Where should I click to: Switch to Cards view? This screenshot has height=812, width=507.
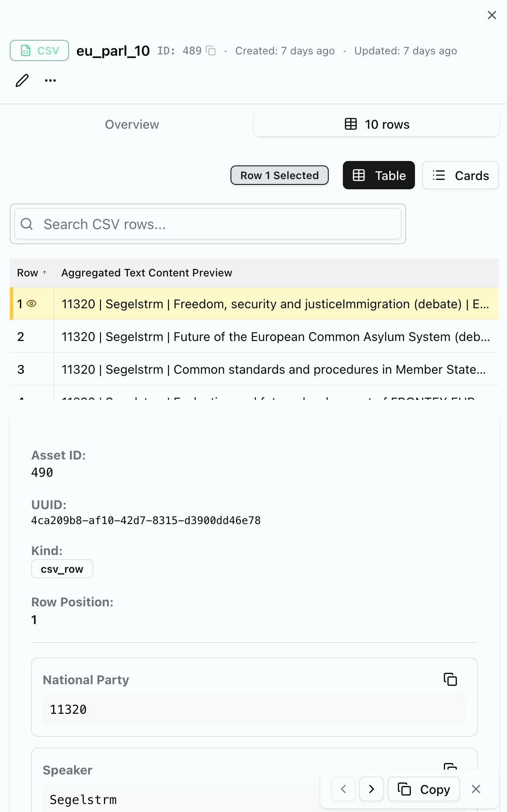pyautogui.click(x=460, y=176)
